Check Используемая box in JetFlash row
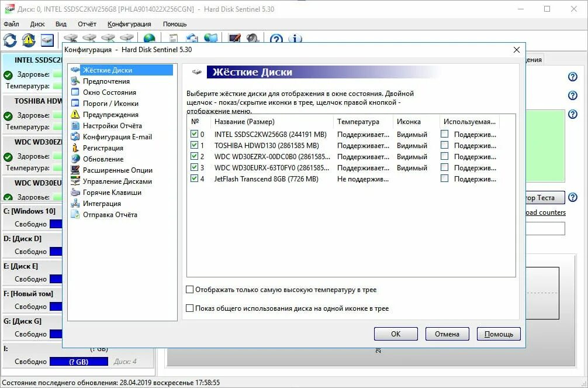This screenshot has height=388, width=588. coord(444,178)
